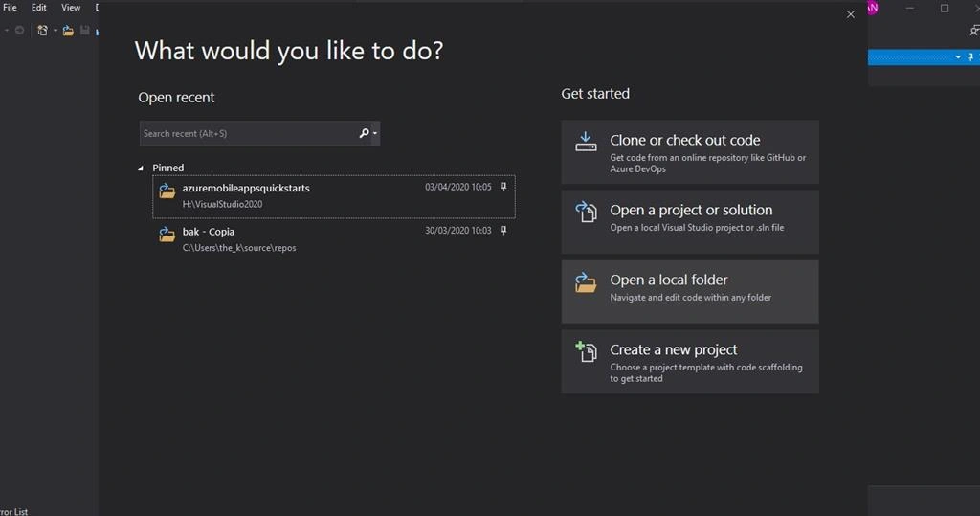Image resolution: width=980 pixels, height=516 pixels.
Task: Toggle auto-hide pin on side panel
Action: tap(970, 56)
